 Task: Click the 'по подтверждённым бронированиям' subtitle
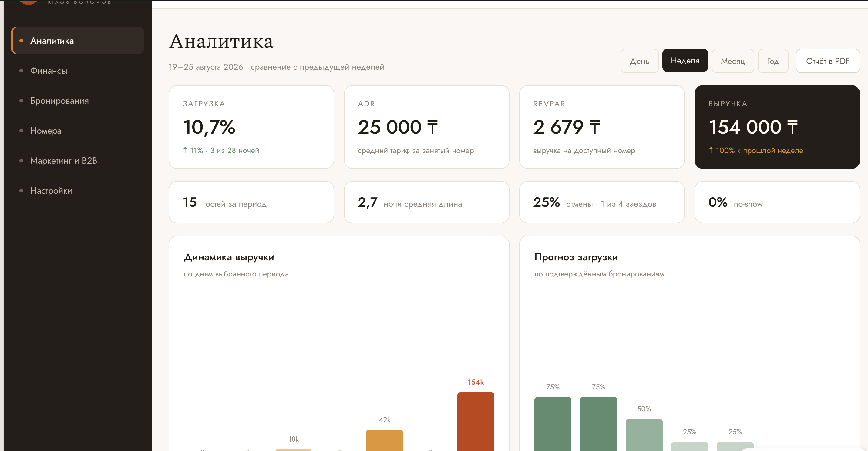pyautogui.click(x=599, y=274)
